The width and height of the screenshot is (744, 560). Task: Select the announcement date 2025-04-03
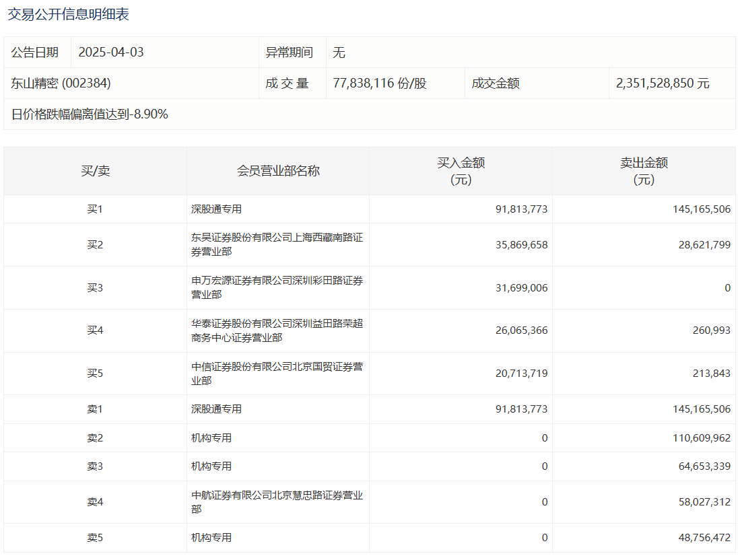tap(111, 53)
